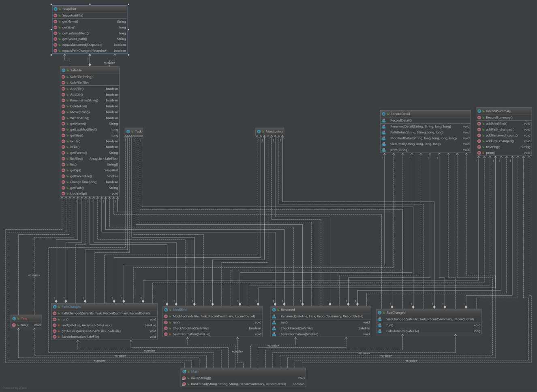
Task: Select the Renamed constructor row
Action: pyautogui.click(x=321, y=316)
